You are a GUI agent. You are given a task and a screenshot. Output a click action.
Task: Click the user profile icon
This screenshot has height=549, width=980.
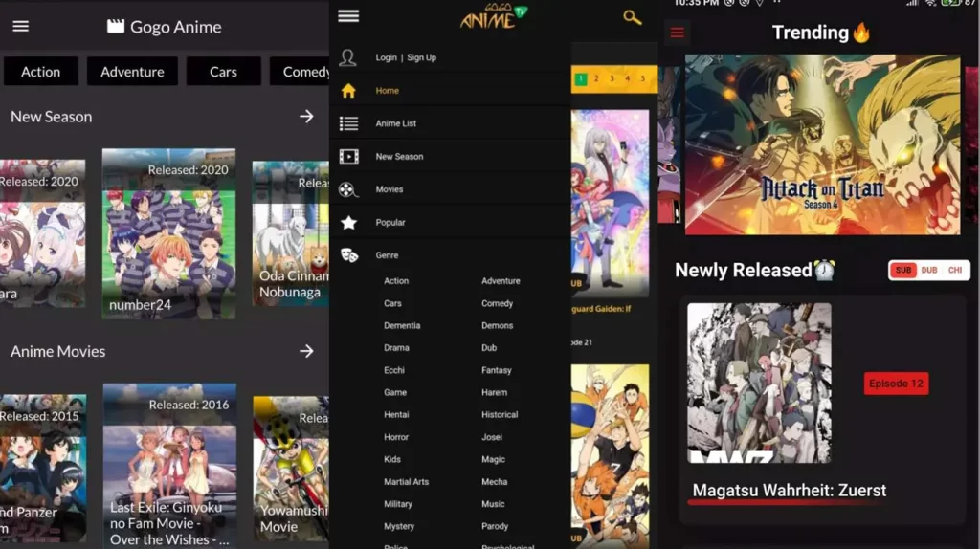pyautogui.click(x=347, y=57)
